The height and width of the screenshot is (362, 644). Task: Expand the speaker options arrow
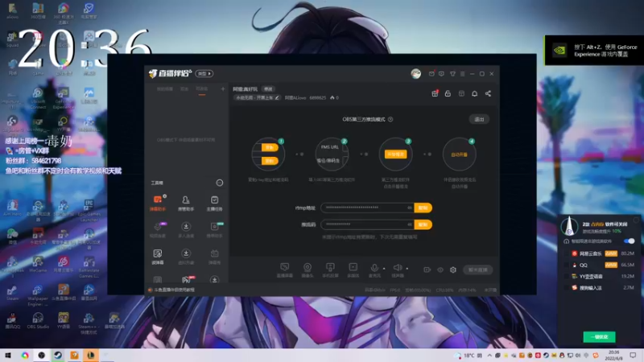(407, 269)
